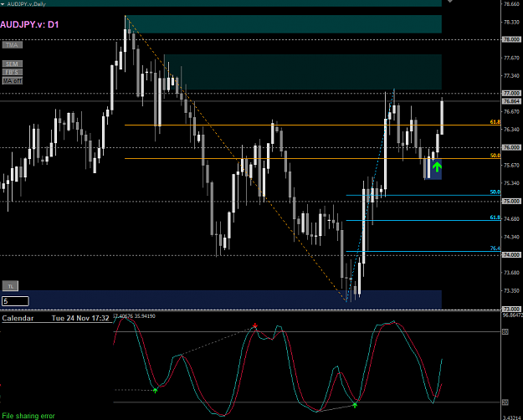The image size is (523, 420).
Task: Click the boxed 78.000 price level
Action: (x=511, y=39)
